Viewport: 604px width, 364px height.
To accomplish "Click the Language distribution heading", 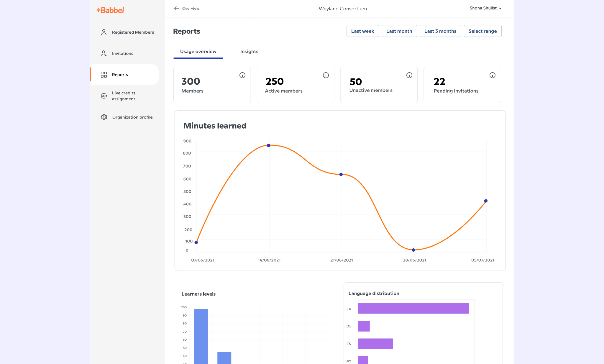I will [374, 294].
